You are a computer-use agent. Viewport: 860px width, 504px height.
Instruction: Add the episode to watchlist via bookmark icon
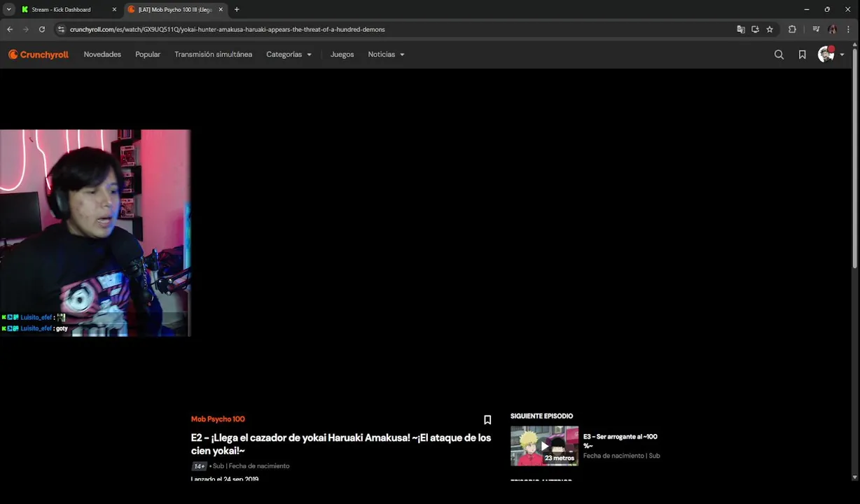[x=487, y=420]
